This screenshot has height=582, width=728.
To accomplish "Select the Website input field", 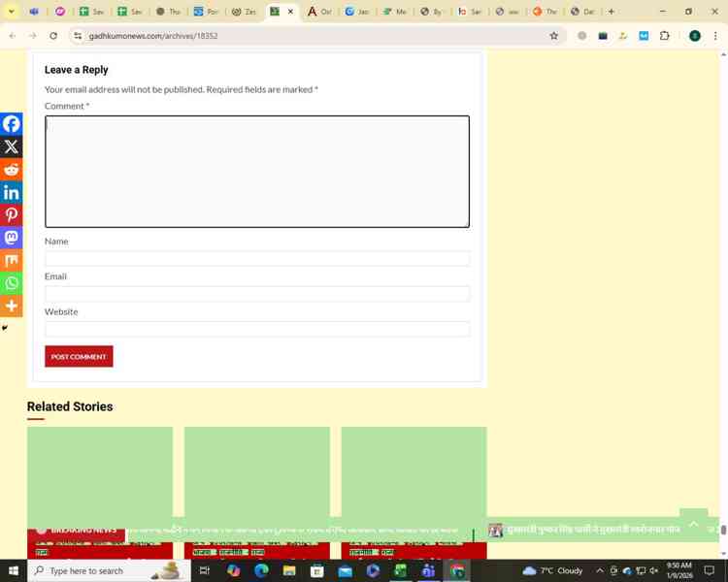I will [256, 329].
